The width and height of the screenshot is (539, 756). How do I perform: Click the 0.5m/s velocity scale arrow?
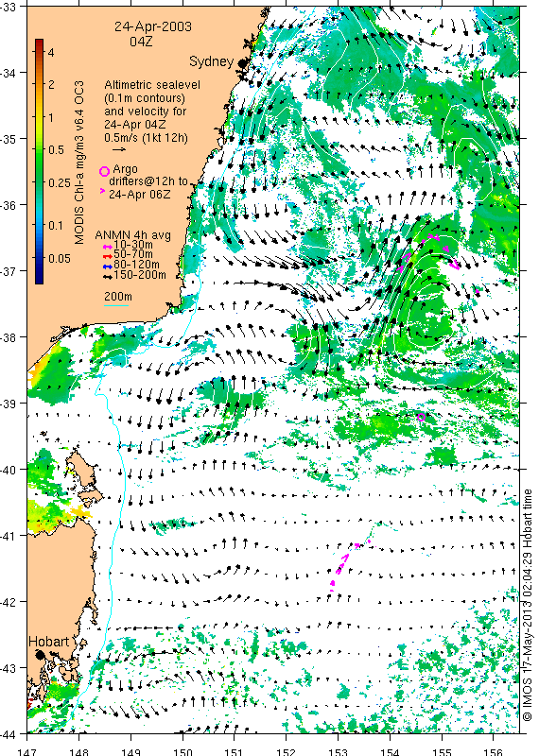[x=119, y=149]
